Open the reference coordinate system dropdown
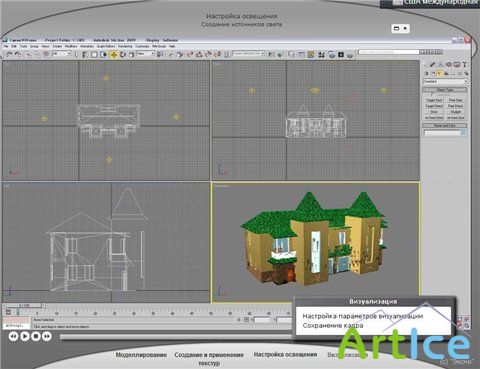The width and height of the screenshot is (480, 369). tap(145, 54)
